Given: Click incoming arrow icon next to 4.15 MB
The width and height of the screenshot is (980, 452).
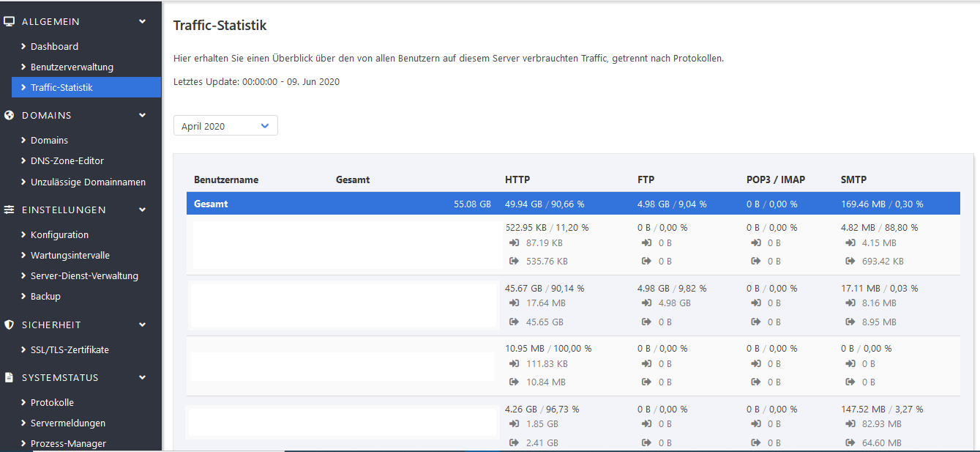Looking at the screenshot, I should 849,242.
